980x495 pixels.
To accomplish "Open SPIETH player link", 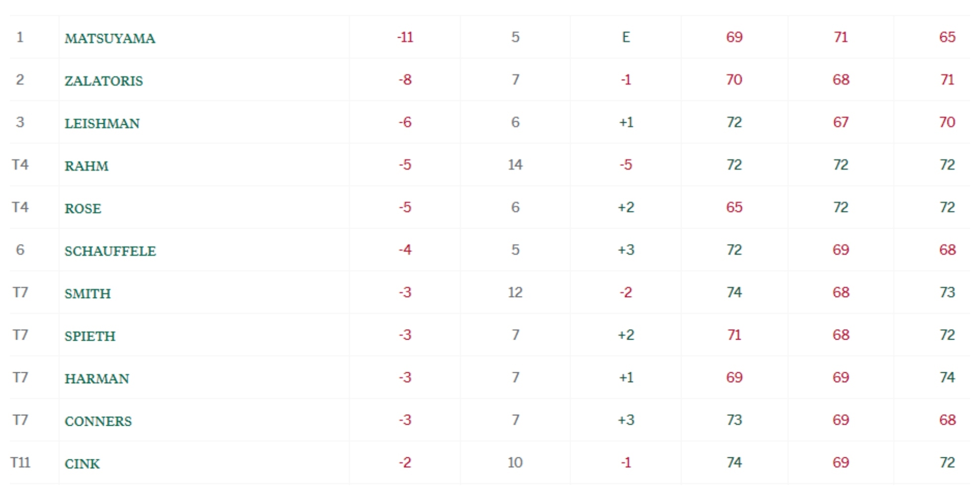I will [90, 336].
